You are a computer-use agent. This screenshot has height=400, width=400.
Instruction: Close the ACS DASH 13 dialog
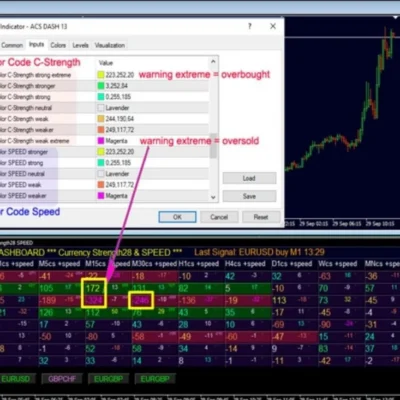[273, 26]
